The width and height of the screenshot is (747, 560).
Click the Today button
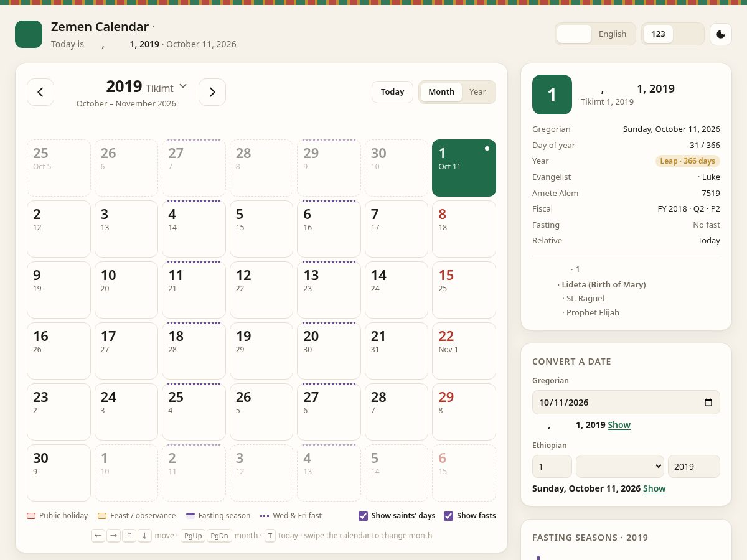(393, 92)
